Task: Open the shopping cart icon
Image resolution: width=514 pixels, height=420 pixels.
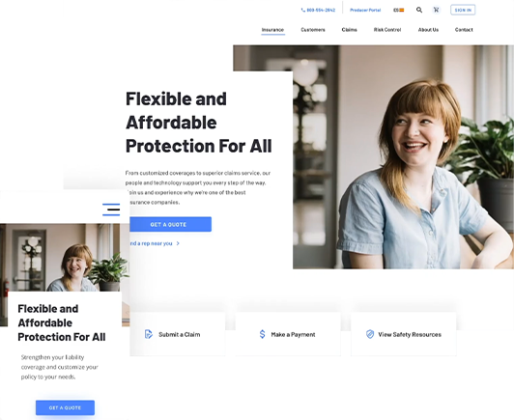Action: pos(436,10)
